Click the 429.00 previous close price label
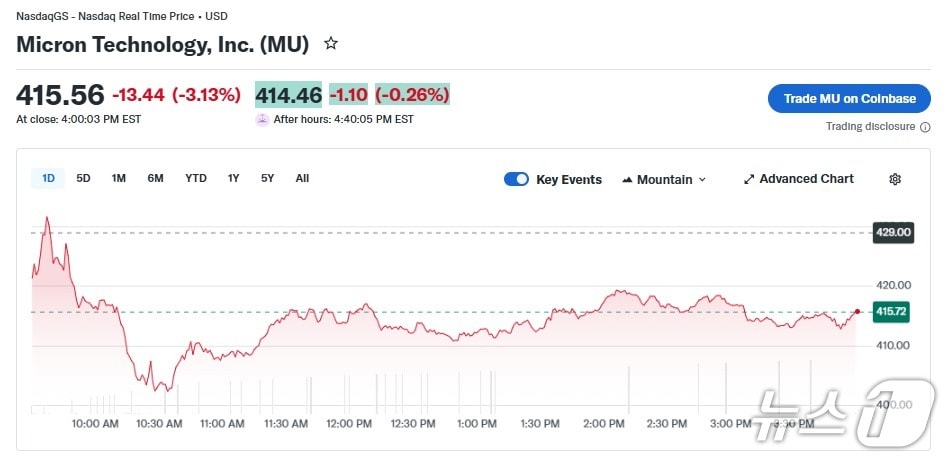Image resolution: width=949 pixels, height=461 pixels. [x=893, y=232]
